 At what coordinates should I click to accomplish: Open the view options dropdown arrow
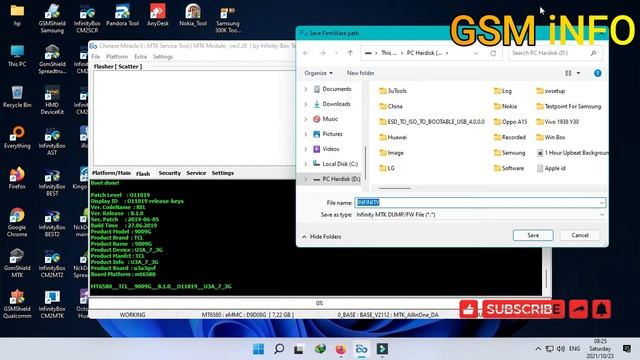pos(578,73)
